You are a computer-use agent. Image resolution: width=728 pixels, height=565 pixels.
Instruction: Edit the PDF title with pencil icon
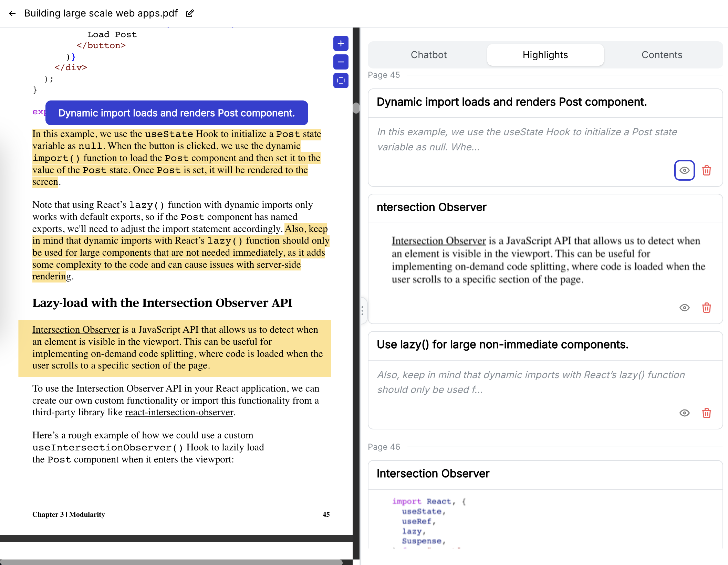click(190, 13)
